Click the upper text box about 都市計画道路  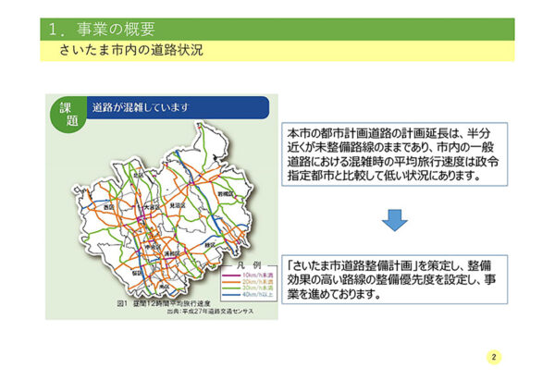point(395,153)
